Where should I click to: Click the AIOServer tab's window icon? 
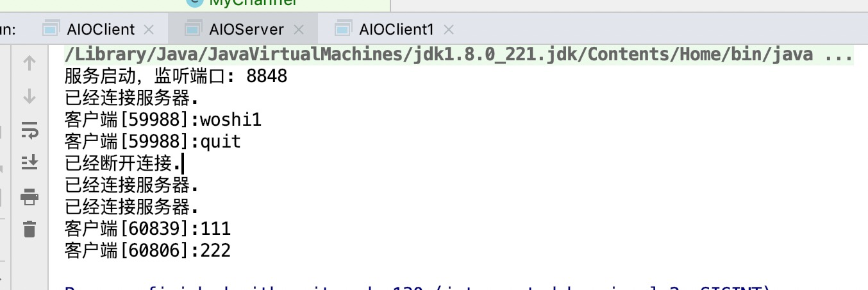click(192, 29)
